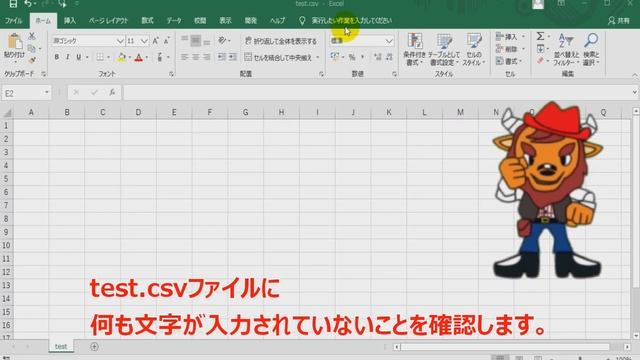Select the Format Painter brush icon
The height and width of the screenshot is (360, 640).
pyautogui.click(x=32, y=60)
